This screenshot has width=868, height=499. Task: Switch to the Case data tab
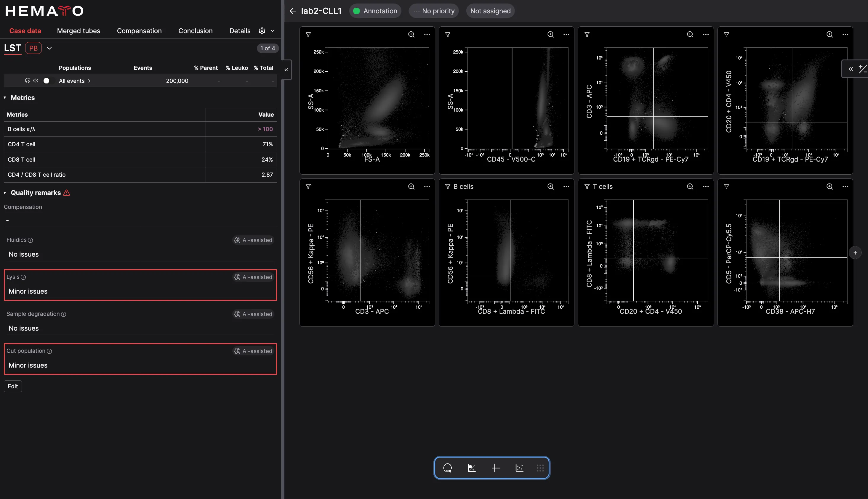click(x=25, y=31)
